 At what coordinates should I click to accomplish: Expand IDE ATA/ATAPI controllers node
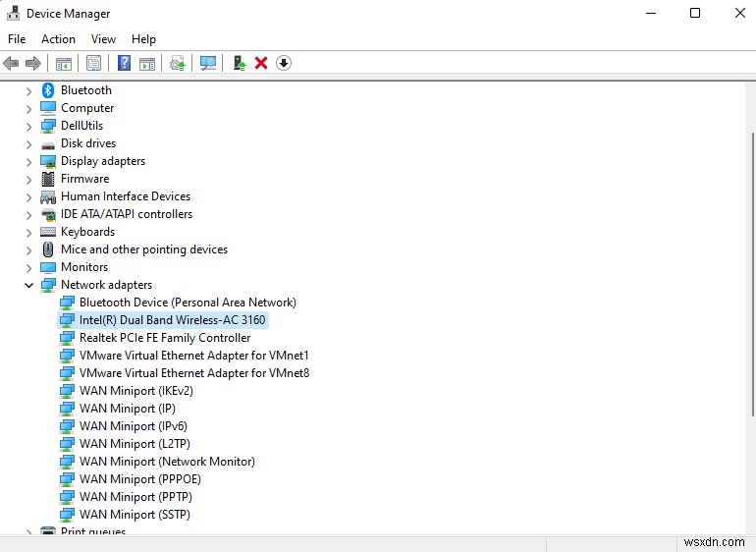pyautogui.click(x=28, y=215)
